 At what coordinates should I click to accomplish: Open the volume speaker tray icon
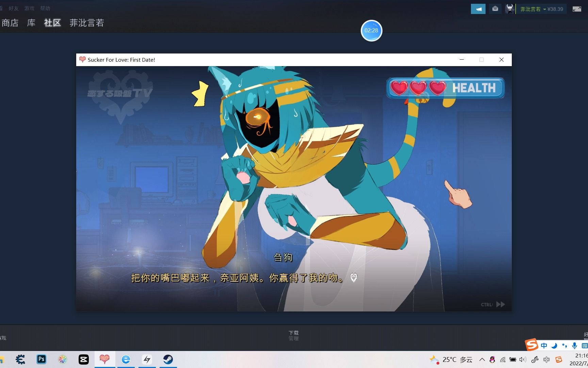[523, 359]
